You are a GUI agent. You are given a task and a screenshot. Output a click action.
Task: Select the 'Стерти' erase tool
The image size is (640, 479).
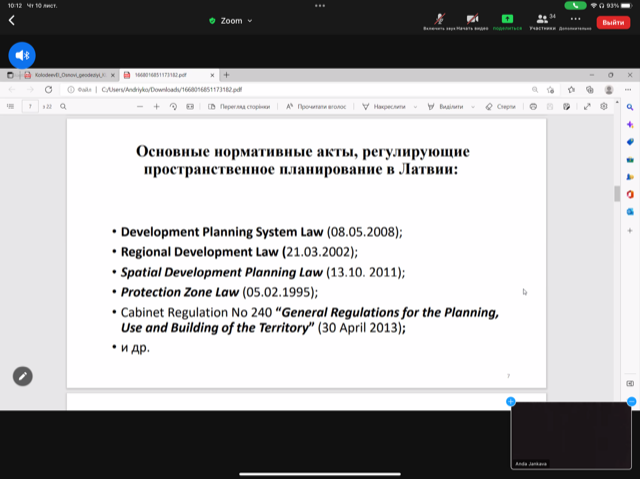point(500,106)
